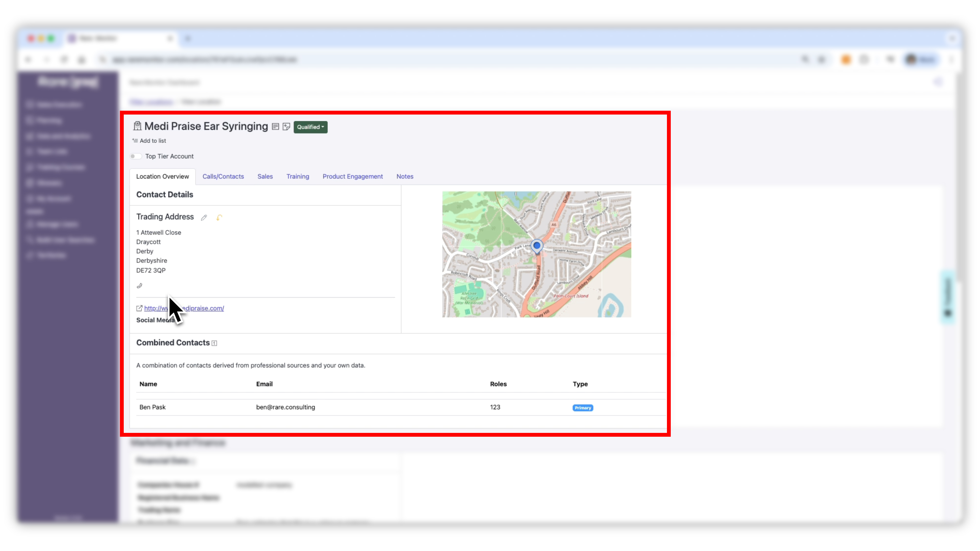Click the Roles column header
The width and height of the screenshot is (980, 551).
[498, 384]
